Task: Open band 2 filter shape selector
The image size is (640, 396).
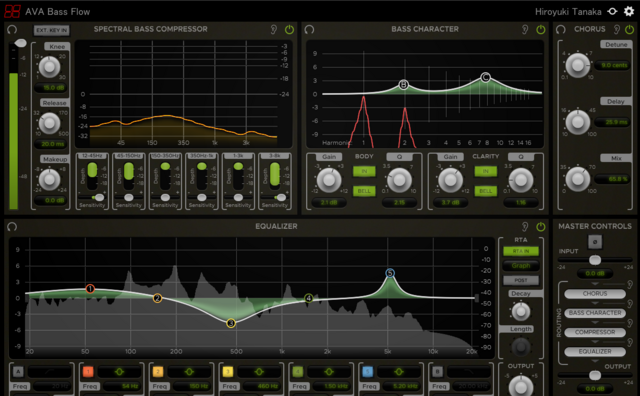Action: coord(189,372)
